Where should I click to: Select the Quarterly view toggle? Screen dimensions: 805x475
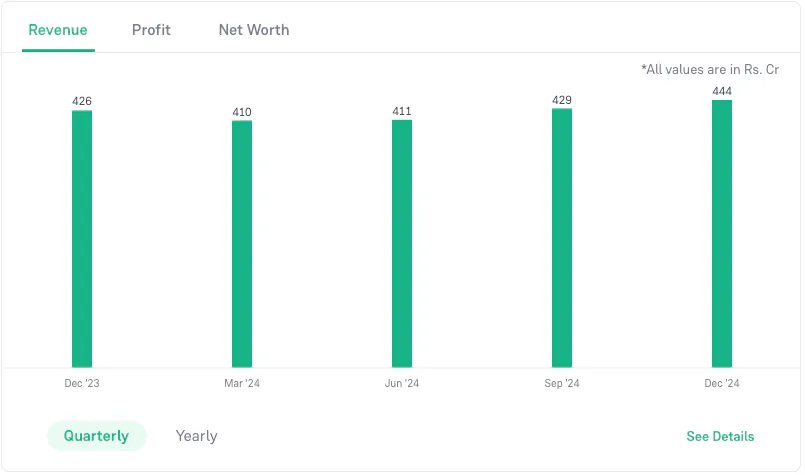[97, 436]
